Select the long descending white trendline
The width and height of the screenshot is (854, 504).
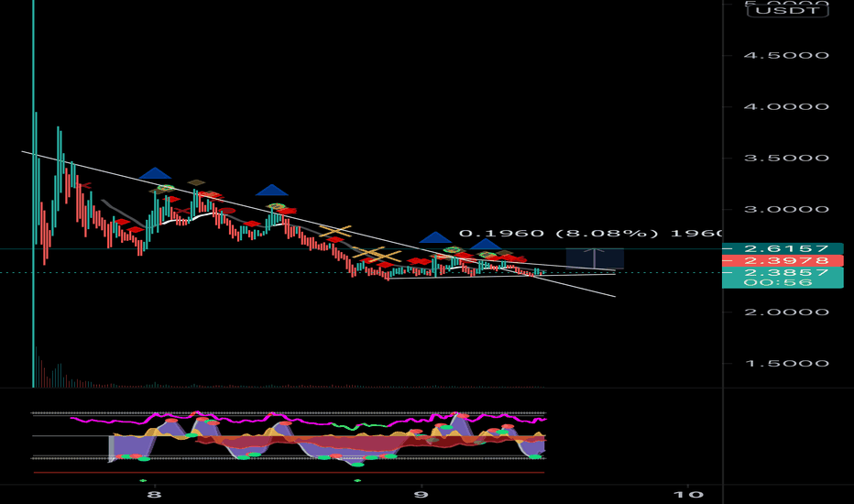(x=319, y=224)
